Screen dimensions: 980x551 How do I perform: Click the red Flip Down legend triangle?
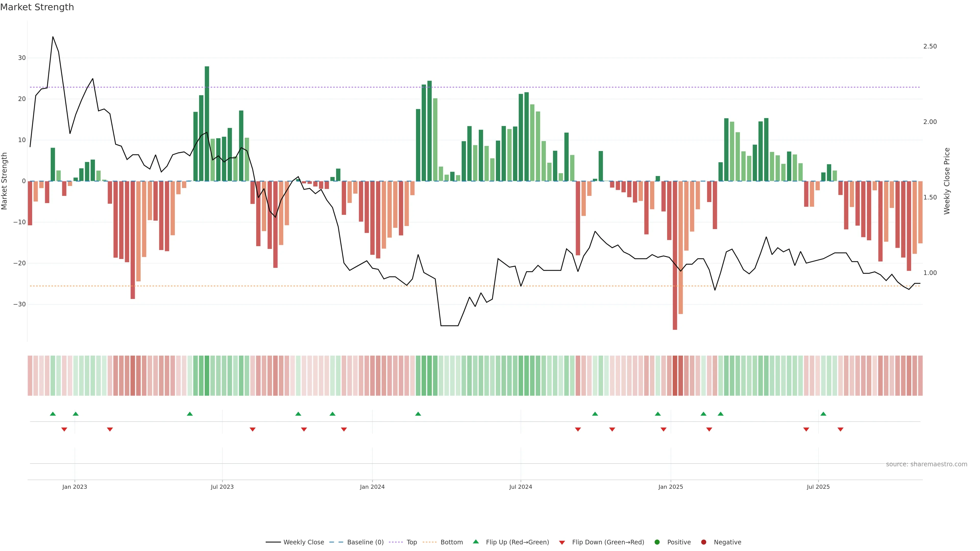tap(562, 543)
